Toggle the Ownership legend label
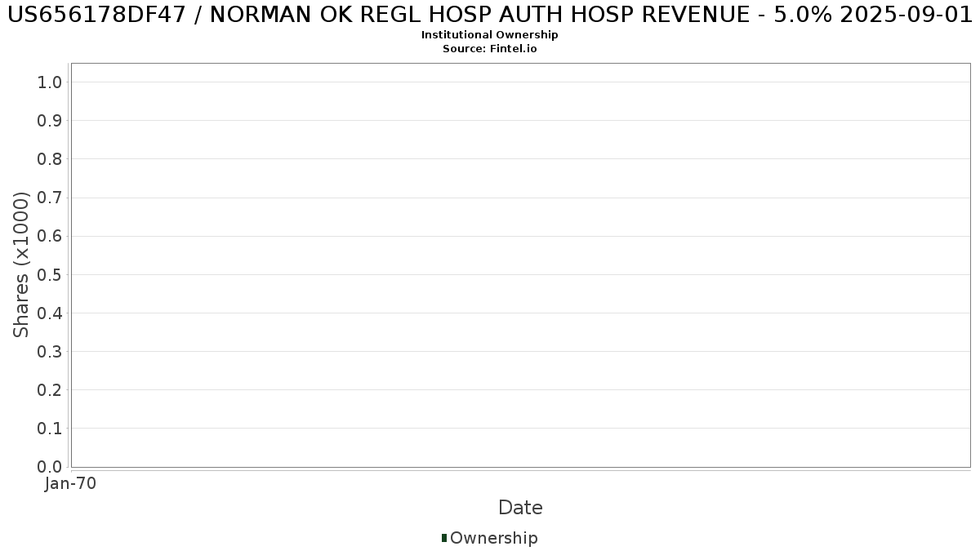The width and height of the screenshot is (980, 551). coord(493,538)
